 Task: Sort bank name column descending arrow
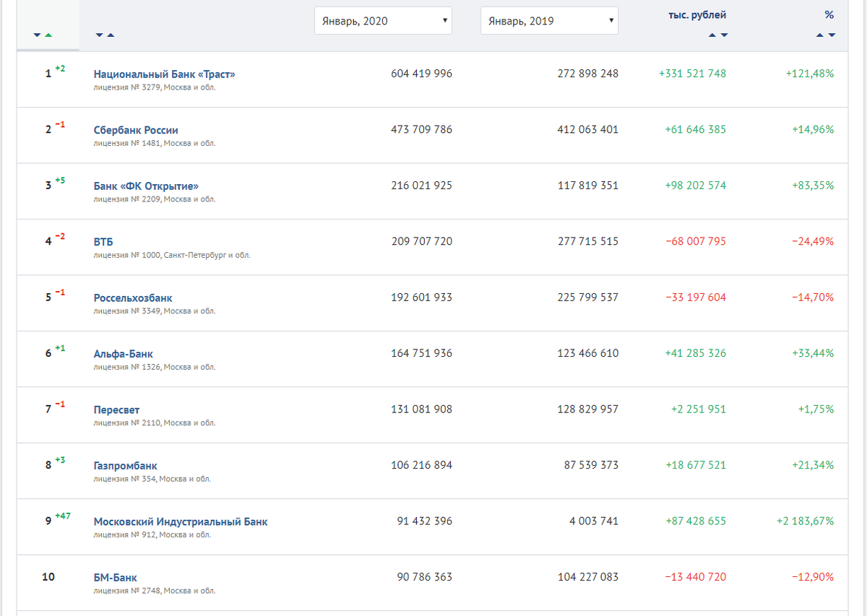click(x=99, y=35)
